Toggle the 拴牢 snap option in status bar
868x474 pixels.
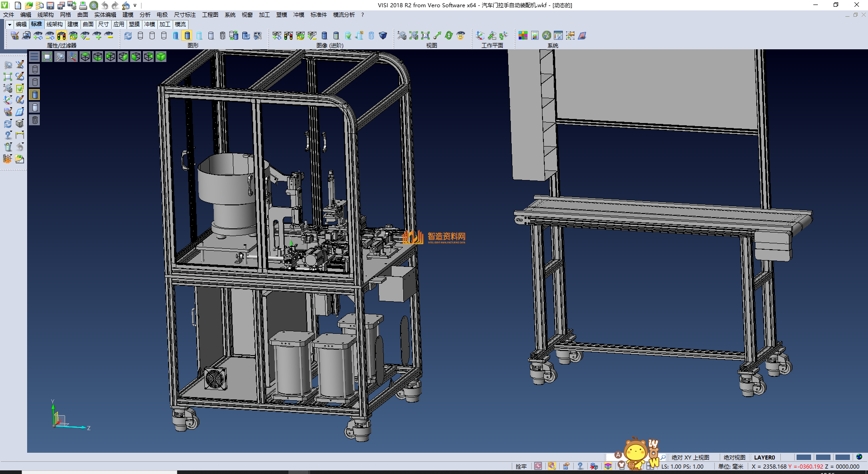521,466
